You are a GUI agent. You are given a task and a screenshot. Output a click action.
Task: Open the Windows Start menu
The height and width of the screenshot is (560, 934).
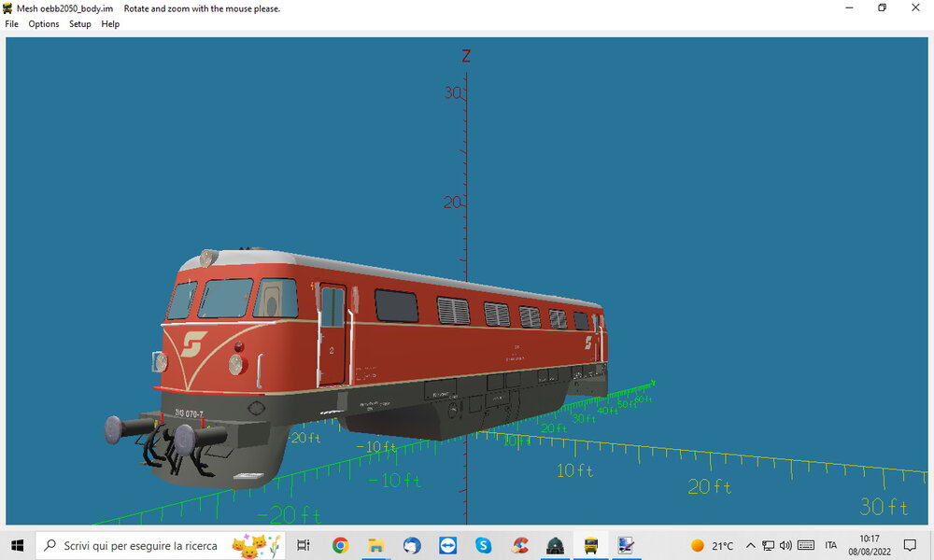pos(17,545)
